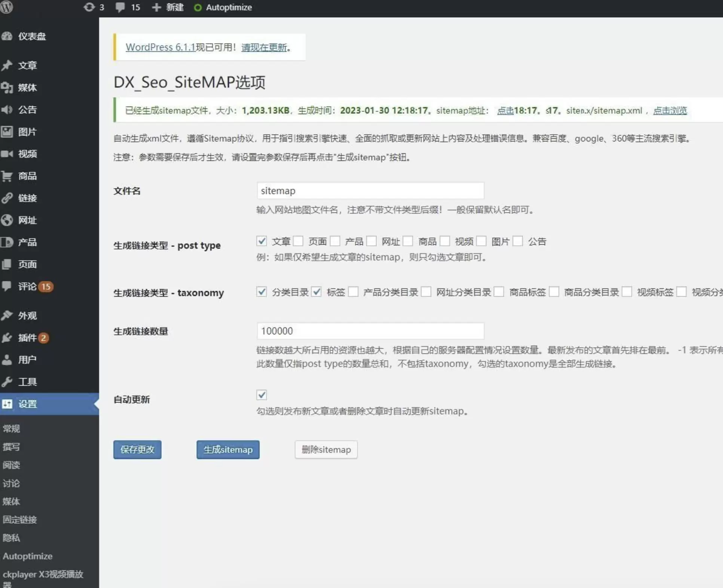Open 固定链接 settings submenu
Image resolution: width=723 pixels, height=588 pixels.
(x=20, y=520)
